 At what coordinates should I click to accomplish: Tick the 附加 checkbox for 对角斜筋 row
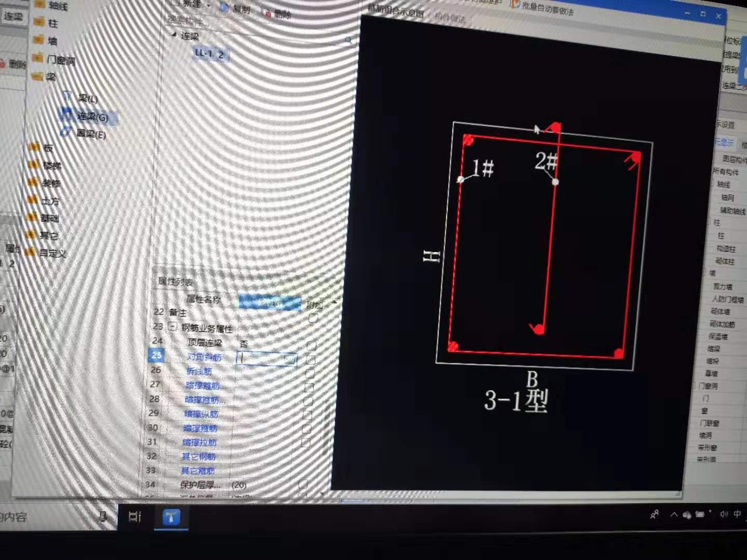point(311,359)
